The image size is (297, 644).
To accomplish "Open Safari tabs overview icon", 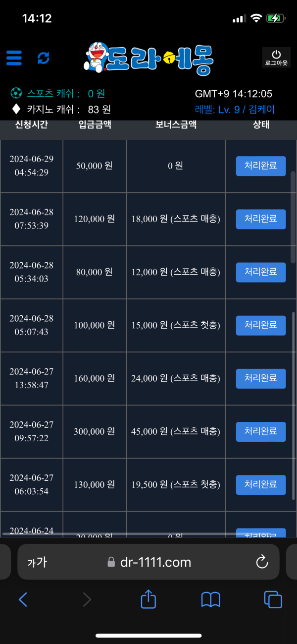I will tap(273, 600).
